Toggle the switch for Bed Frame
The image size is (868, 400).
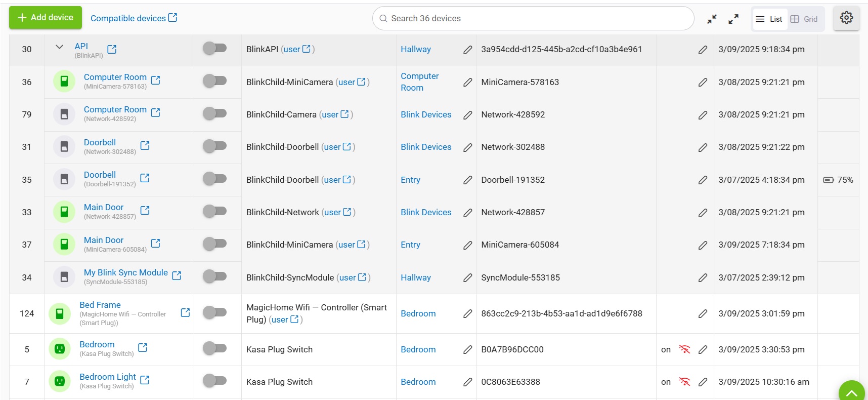[214, 312]
